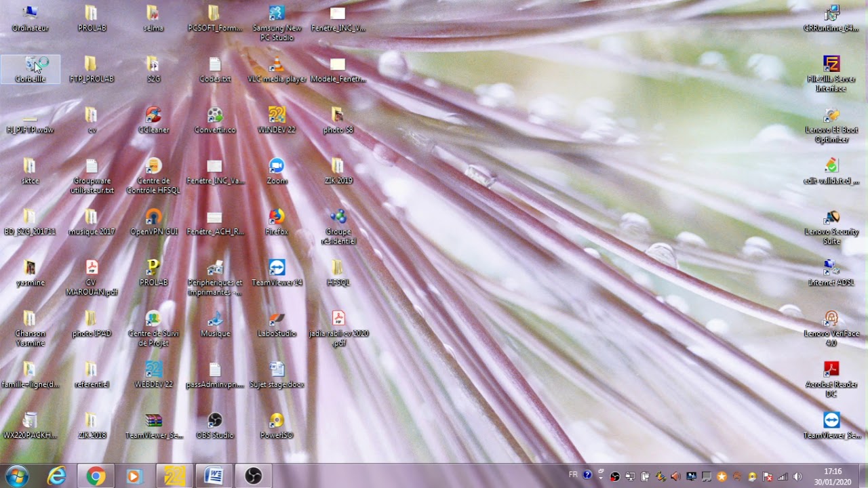The image size is (868, 488).
Task: Click the Sujet stage.docx document
Action: [277, 374]
